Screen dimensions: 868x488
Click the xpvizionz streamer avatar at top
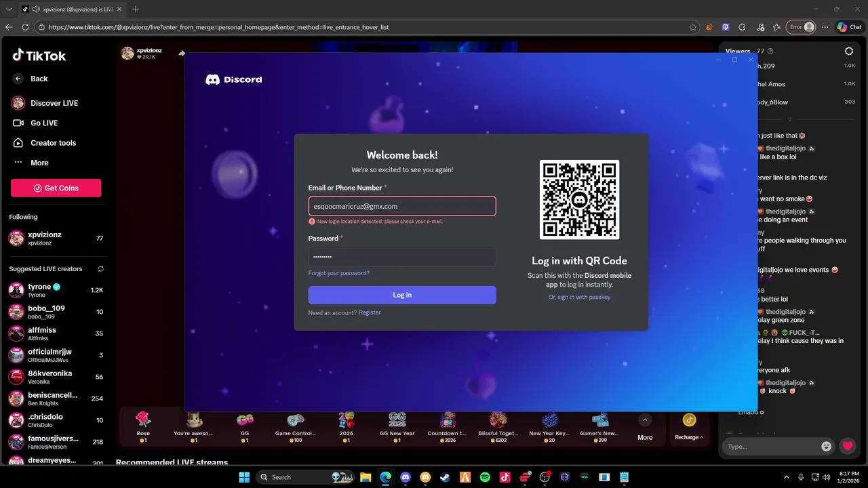pyautogui.click(x=127, y=54)
